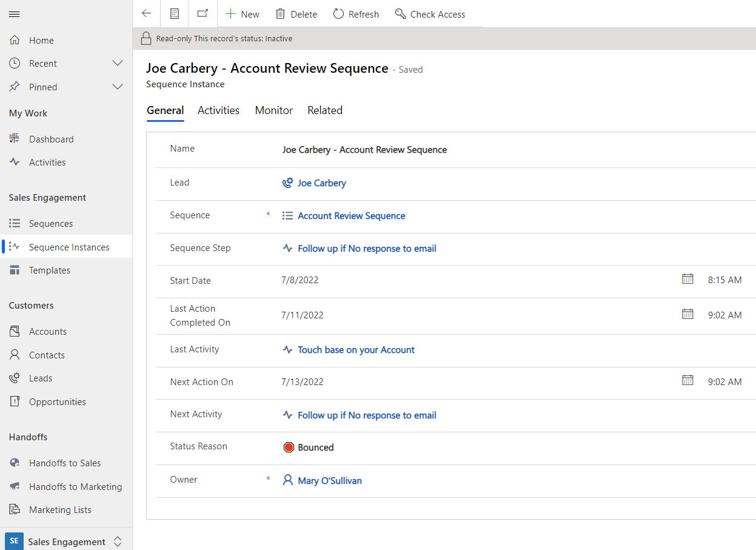Click the Contacts person icon

15,355
